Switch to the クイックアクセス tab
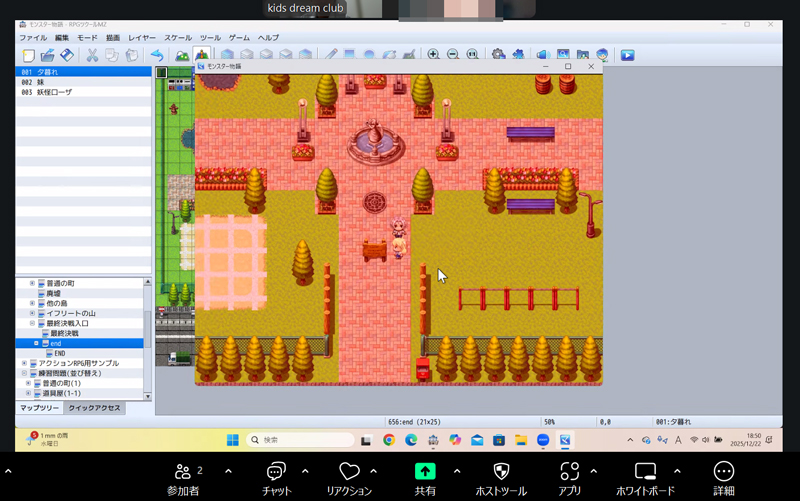This screenshot has width=800, height=501. coord(94,408)
